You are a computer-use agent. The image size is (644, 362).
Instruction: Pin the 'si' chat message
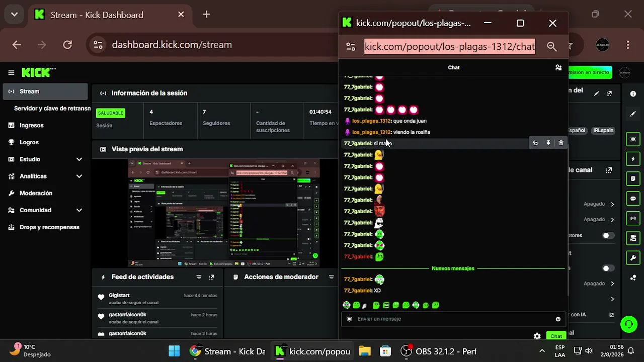coord(548,143)
